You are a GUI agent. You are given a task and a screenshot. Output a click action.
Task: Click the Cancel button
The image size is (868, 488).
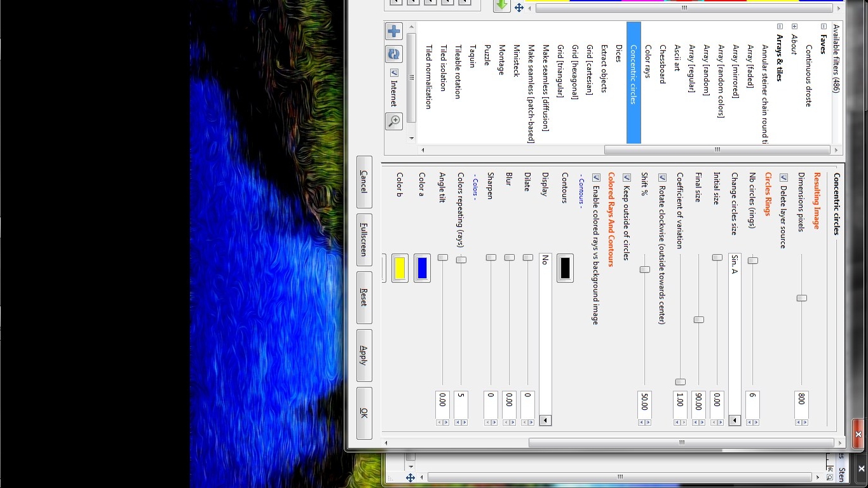tap(364, 182)
